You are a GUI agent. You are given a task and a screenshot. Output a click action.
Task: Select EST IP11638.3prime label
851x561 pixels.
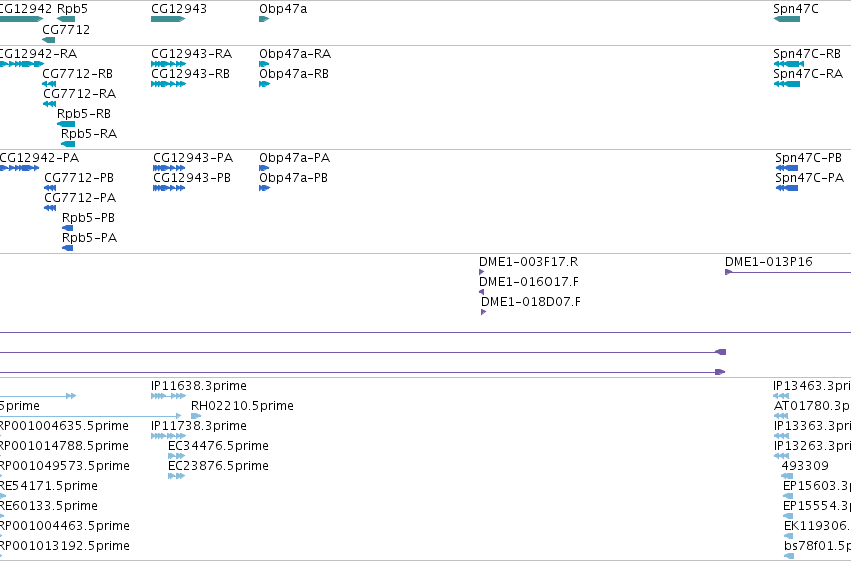click(x=199, y=386)
